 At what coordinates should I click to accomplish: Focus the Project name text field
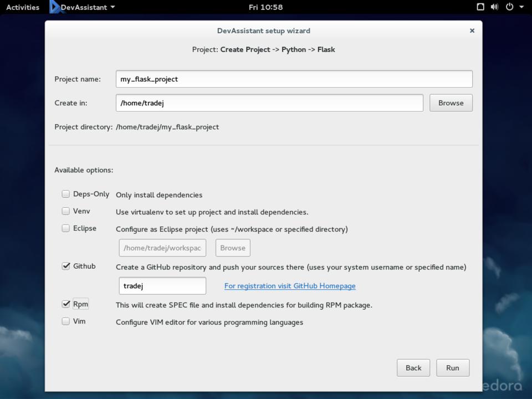click(294, 79)
